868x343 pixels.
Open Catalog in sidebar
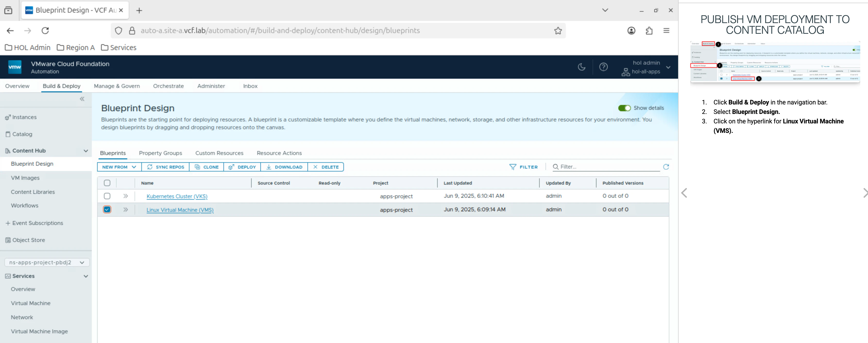22,134
